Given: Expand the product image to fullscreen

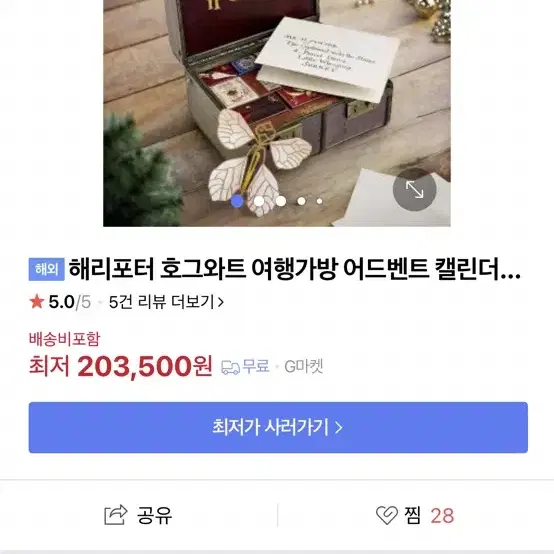Looking at the screenshot, I should point(414,189).
